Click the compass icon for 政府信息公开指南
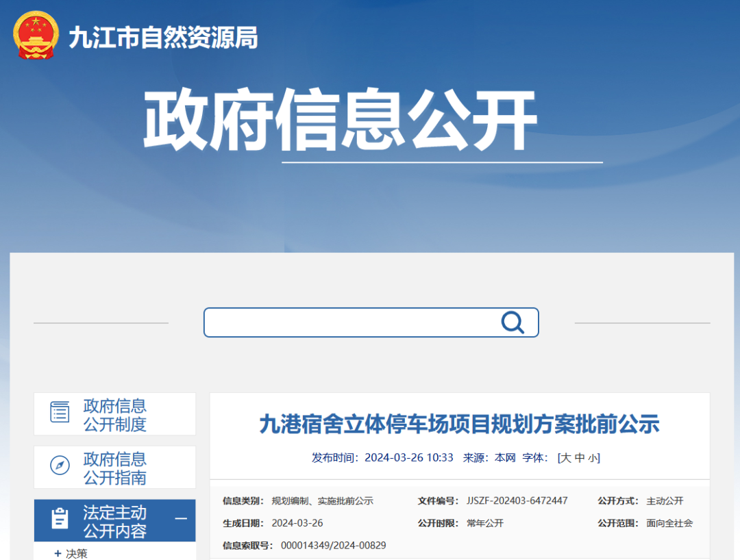 tap(60, 467)
